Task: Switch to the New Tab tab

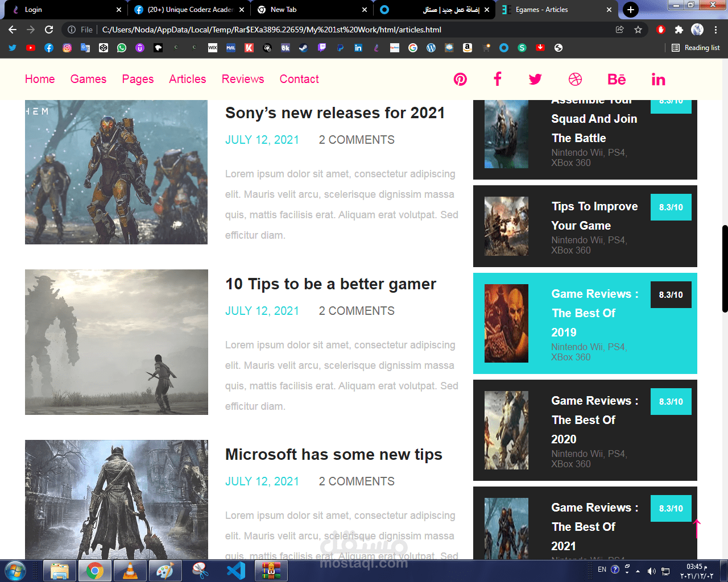Action: point(312,10)
